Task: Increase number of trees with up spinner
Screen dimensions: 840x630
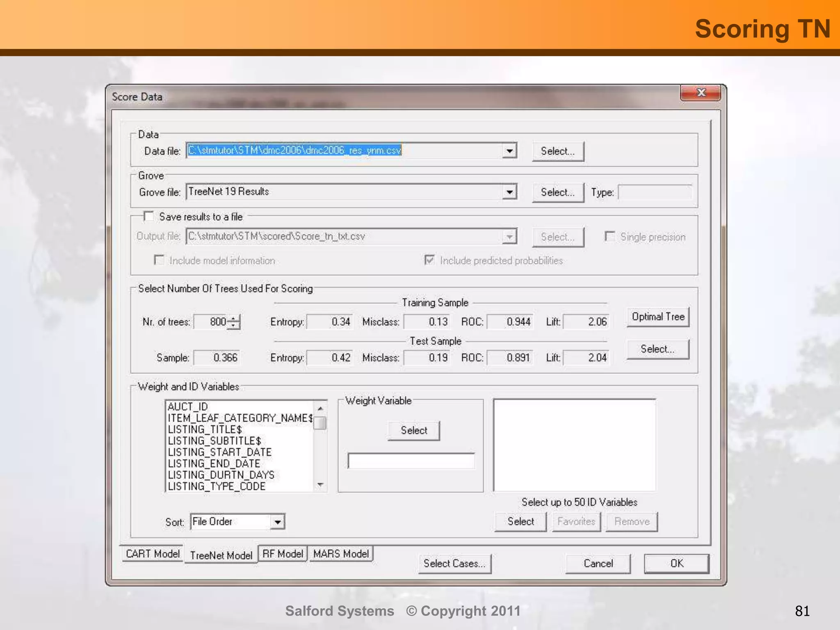Action: tap(233, 318)
